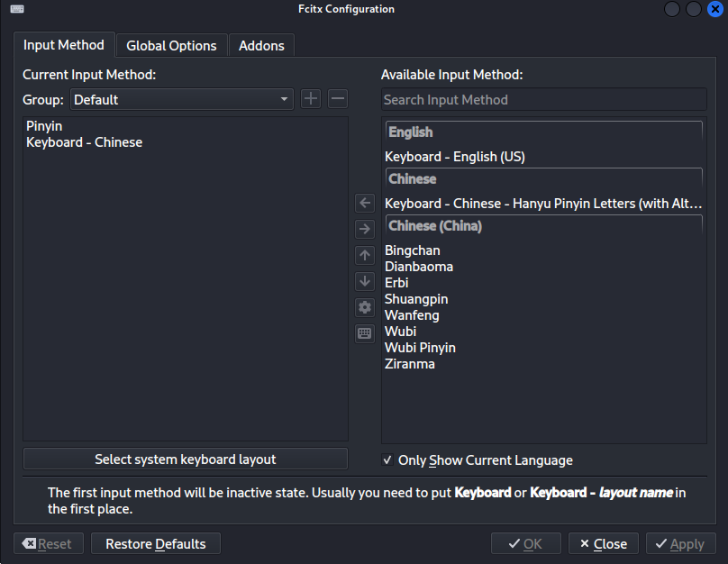Select the Wubi input method
This screenshot has height=564, width=728.
click(543, 332)
